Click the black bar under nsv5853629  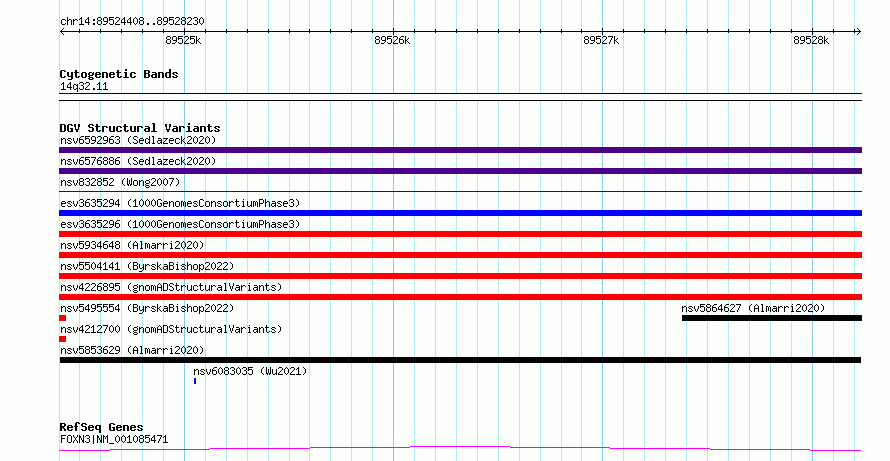[x=460, y=360]
